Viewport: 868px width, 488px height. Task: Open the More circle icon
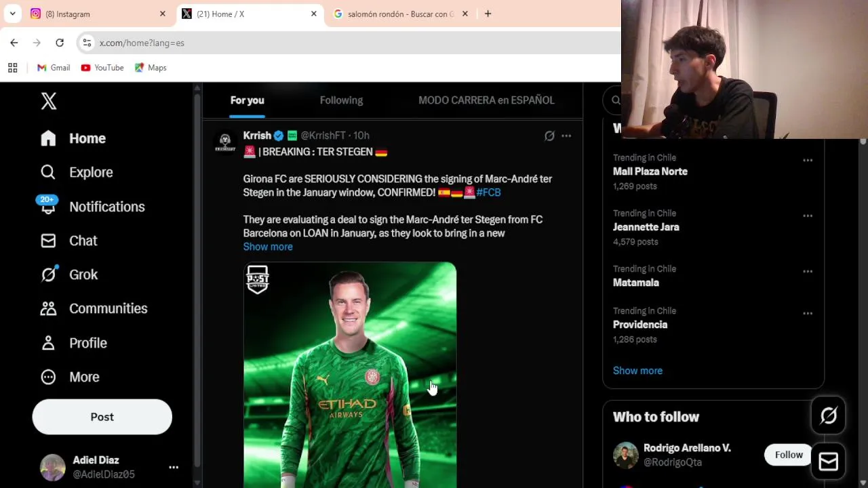point(48,377)
